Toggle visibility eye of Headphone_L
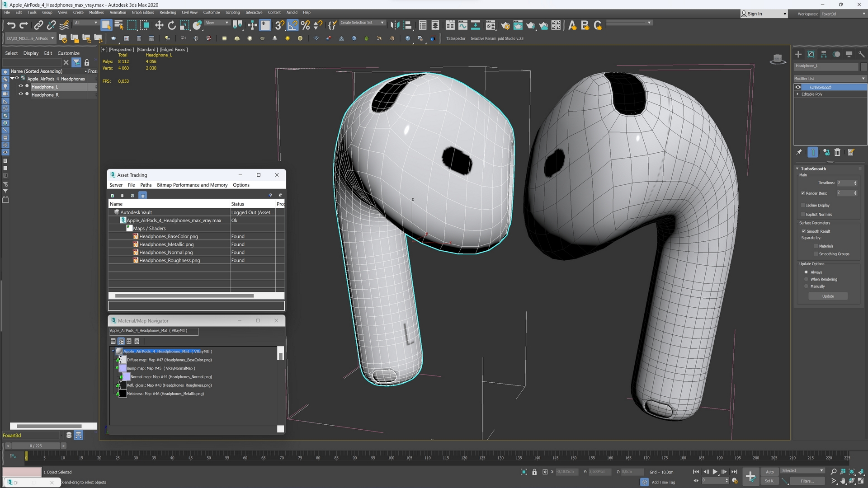This screenshot has height=488, width=868. pyautogui.click(x=21, y=86)
